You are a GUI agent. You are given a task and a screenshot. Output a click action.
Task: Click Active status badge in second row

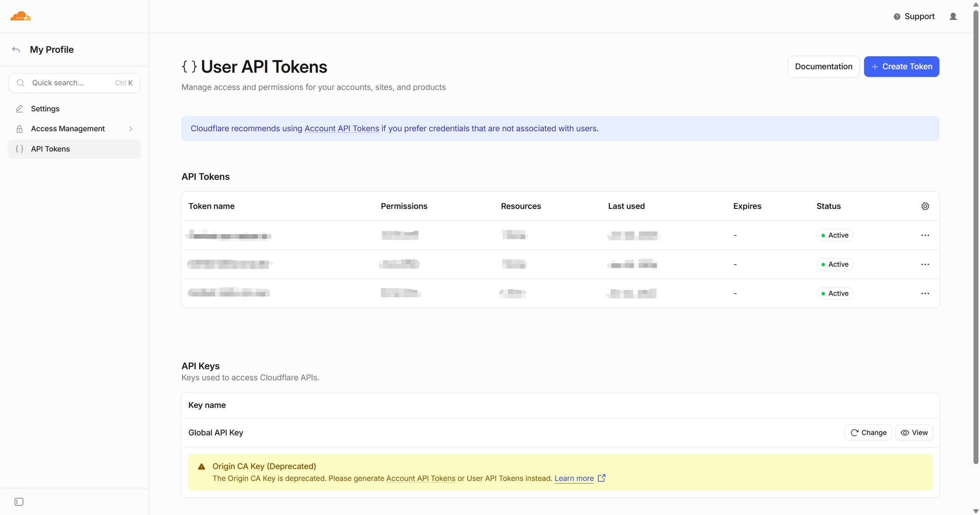pos(835,264)
